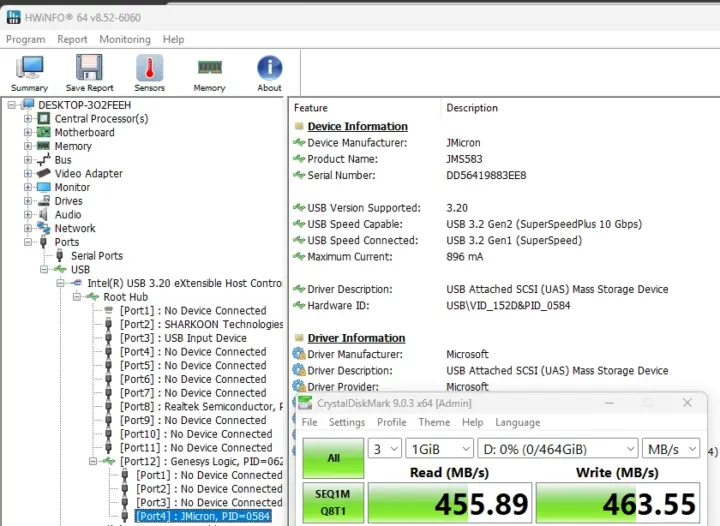
Task: Select the Central Processor(s) chip icon
Action: click(44, 119)
